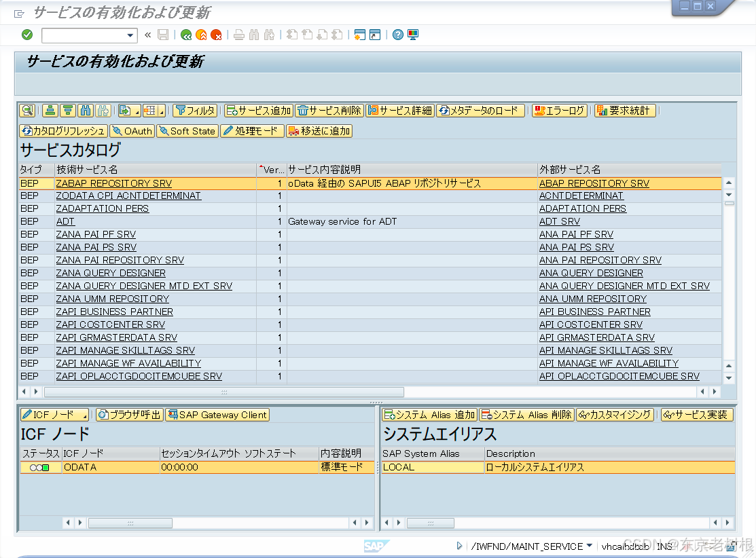Screen dimensions: 756x558
Task: Click the Customize Local Layout monitor icon
Action: (x=413, y=35)
